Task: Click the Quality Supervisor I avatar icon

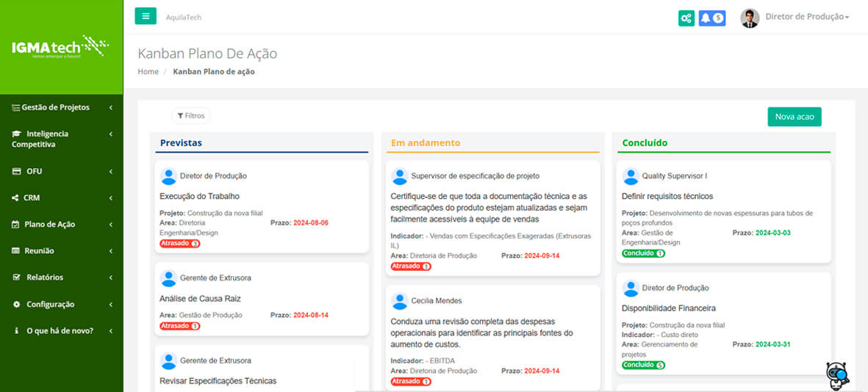Action: pos(631,176)
